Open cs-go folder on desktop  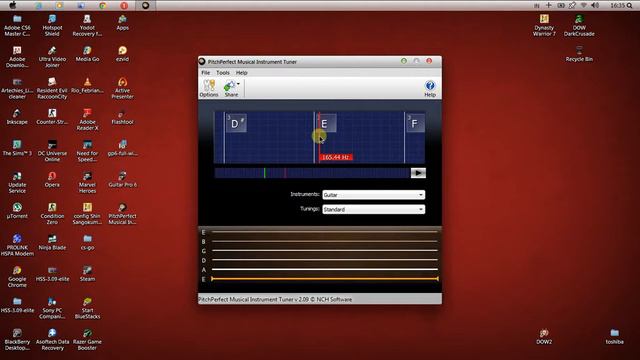(87, 242)
